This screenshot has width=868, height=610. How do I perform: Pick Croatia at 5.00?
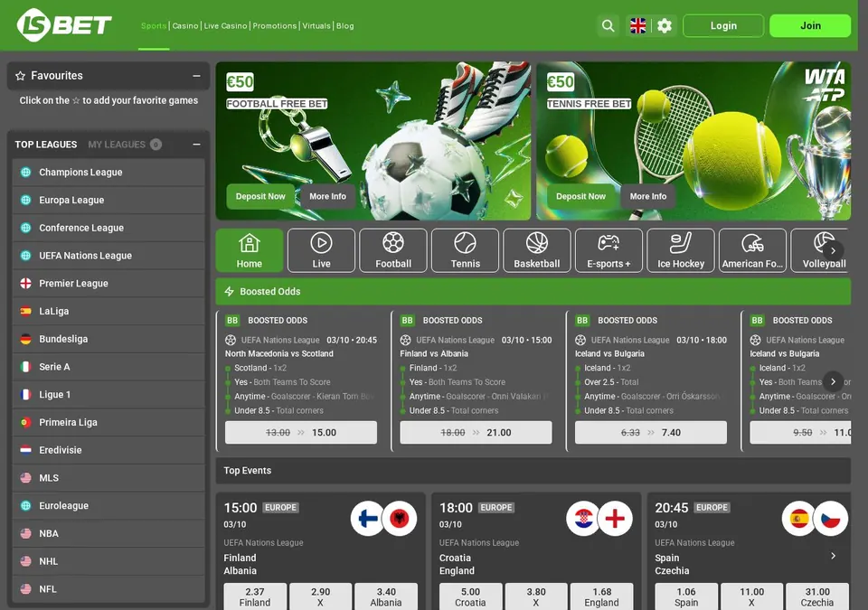tap(470, 596)
